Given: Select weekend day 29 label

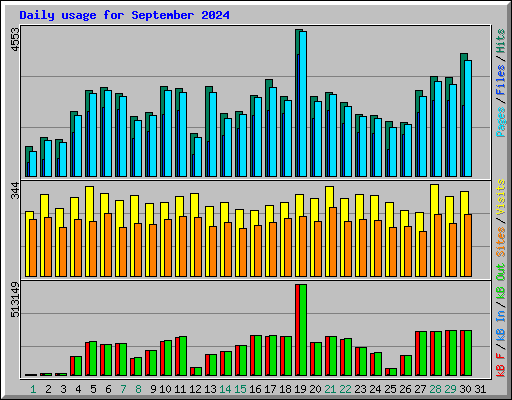Looking at the screenshot, I should click(x=450, y=389).
